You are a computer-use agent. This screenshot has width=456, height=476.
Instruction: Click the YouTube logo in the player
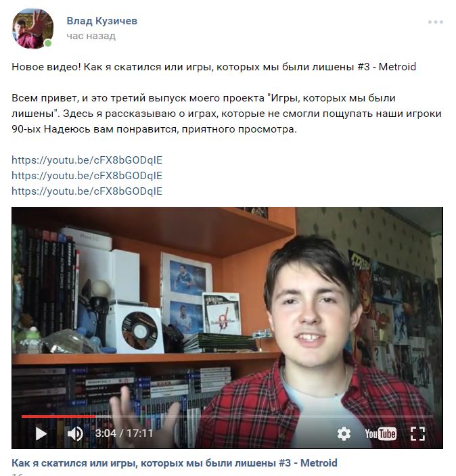point(380,433)
